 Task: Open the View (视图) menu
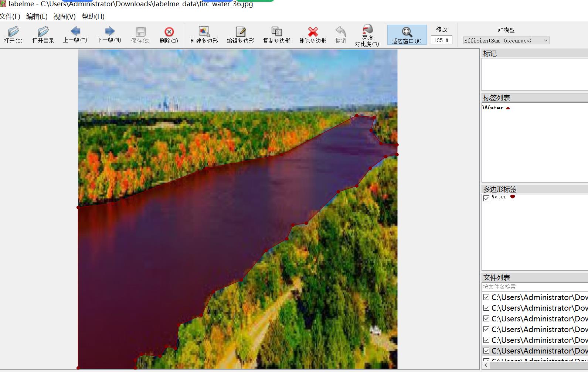tap(64, 17)
